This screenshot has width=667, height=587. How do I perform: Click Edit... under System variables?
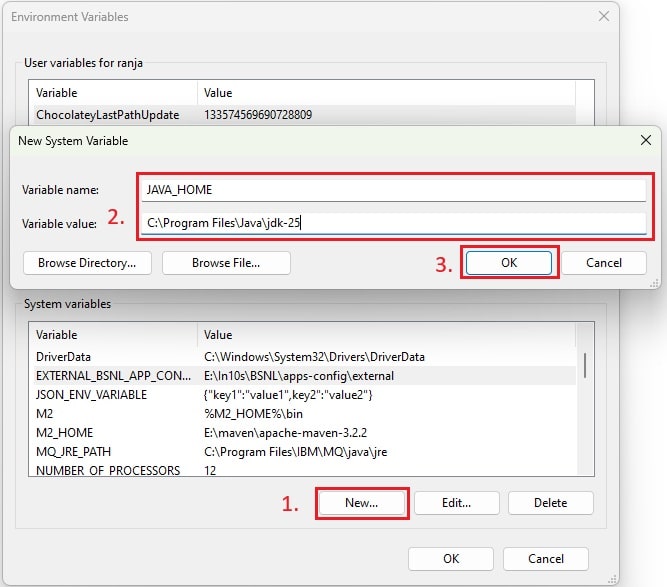tap(456, 503)
